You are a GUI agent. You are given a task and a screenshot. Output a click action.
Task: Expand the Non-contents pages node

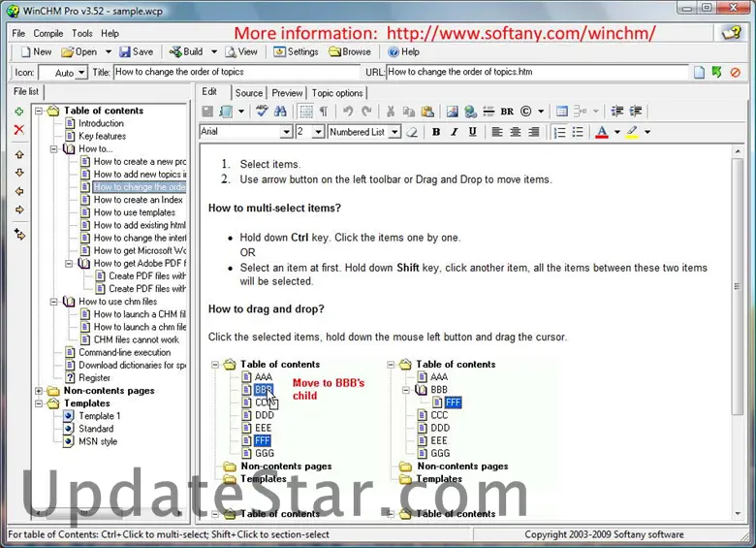pyautogui.click(x=39, y=391)
